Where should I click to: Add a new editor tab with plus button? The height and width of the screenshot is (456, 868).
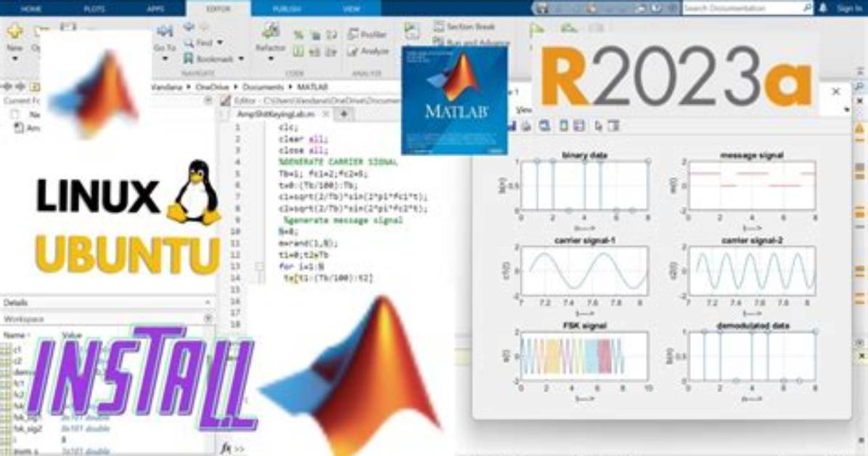[344, 114]
